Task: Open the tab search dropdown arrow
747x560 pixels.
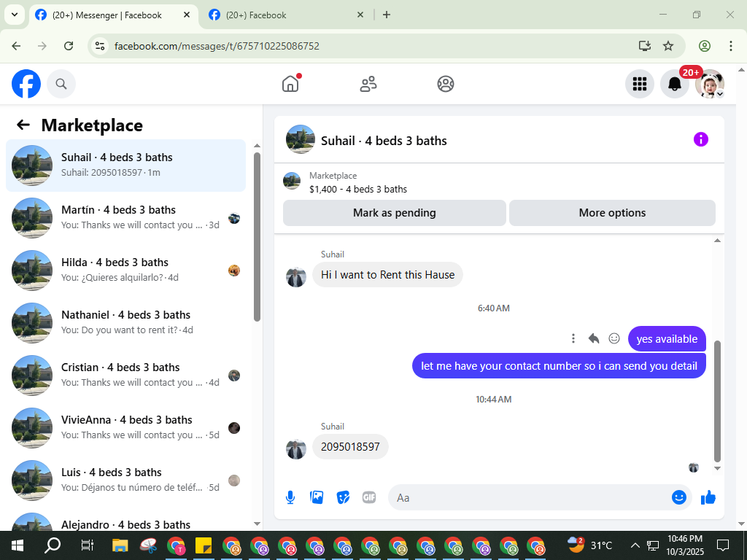Action: point(15,15)
